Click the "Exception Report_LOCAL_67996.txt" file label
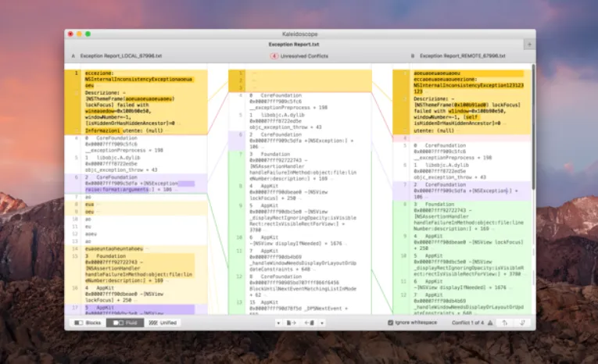Image resolution: width=598 pixels, height=364 pixels. [x=121, y=56]
